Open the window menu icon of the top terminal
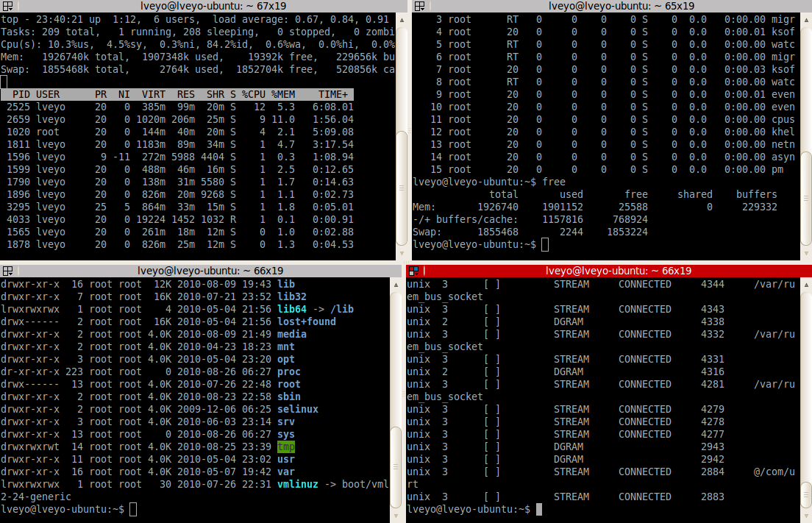812x523 pixels. (7, 6)
